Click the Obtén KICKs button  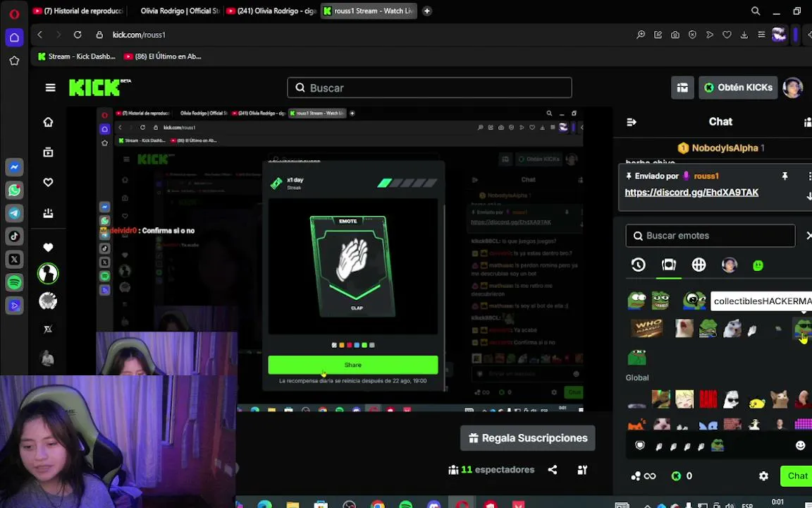coord(738,87)
